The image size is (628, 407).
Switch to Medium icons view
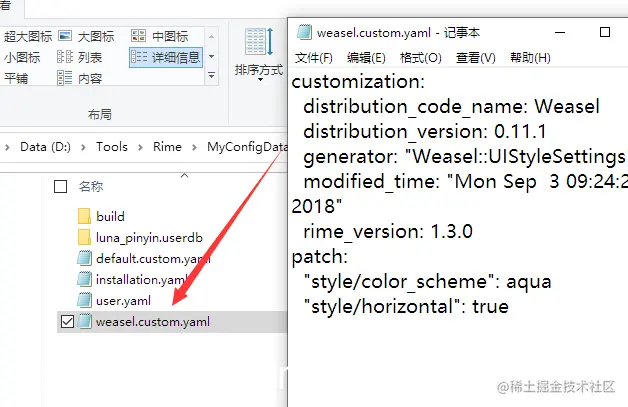[160, 36]
